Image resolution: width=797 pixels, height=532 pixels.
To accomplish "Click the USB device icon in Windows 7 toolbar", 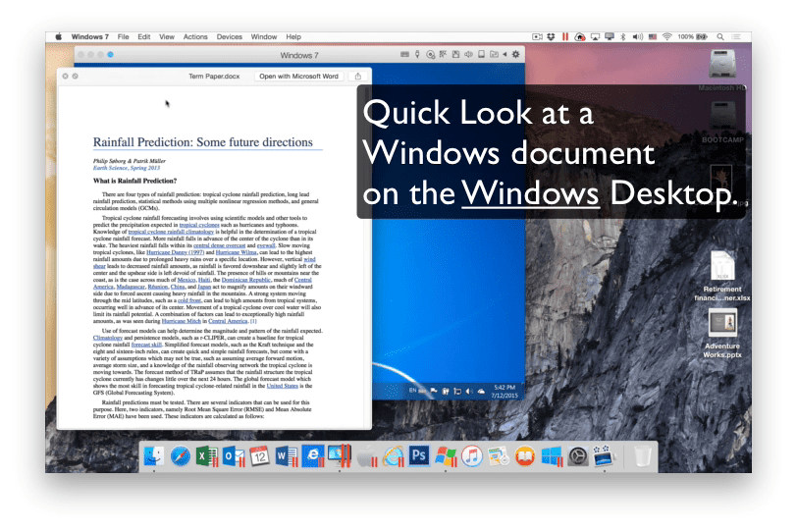I will [417, 54].
